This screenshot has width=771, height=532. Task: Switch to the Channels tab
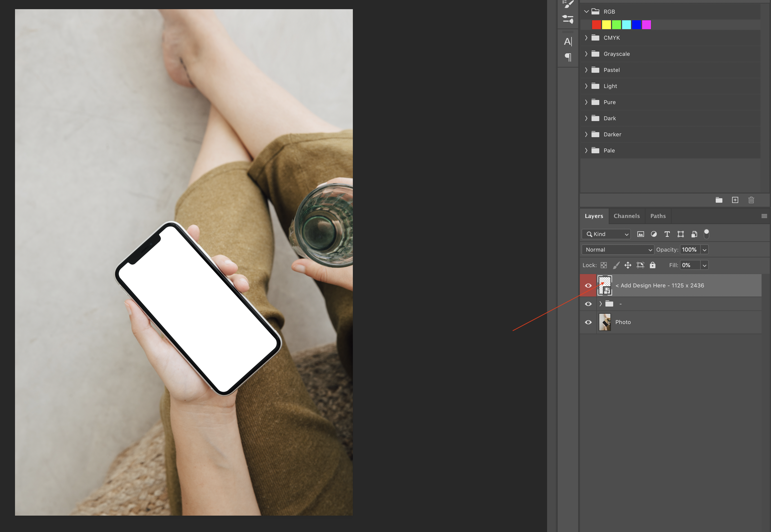(x=627, y=216)
